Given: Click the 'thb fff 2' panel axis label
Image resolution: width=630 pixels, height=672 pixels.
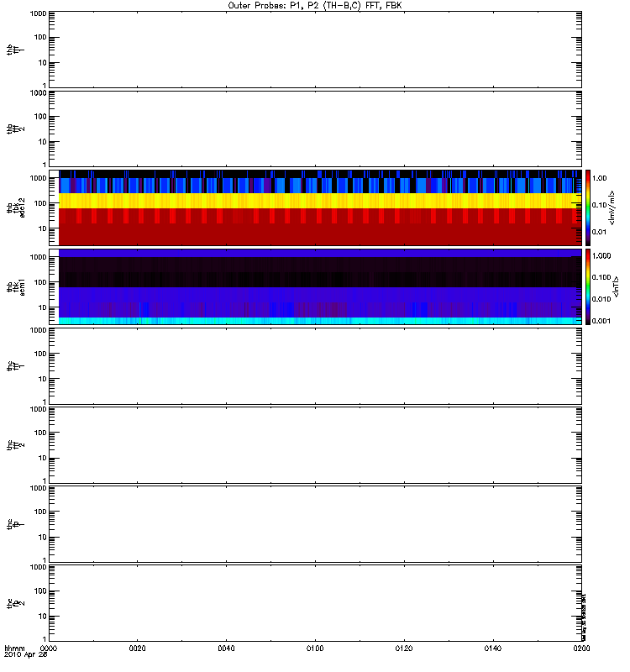Looking at the screenshot, I should tap(15, 129).
